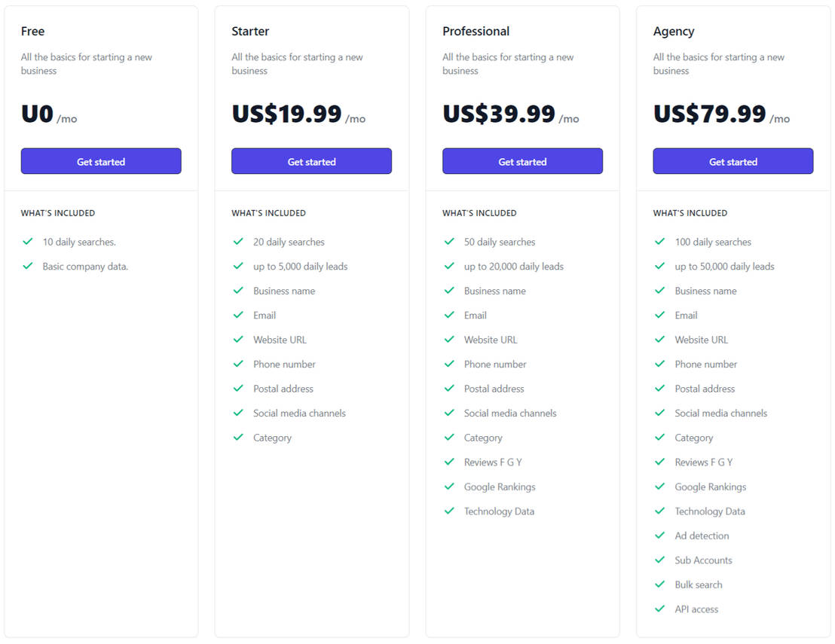Click the check beside Sub Accounts

[660, 560]
